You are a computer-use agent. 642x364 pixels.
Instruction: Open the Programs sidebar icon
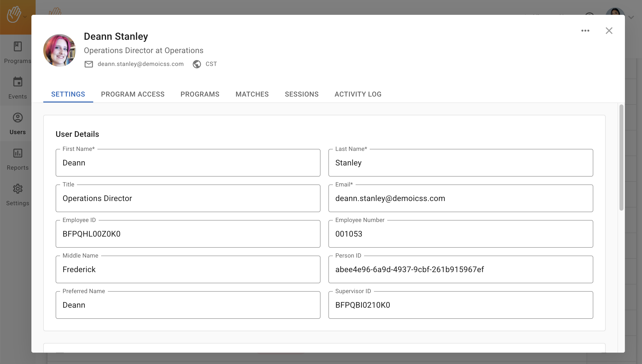pos(18,47)
